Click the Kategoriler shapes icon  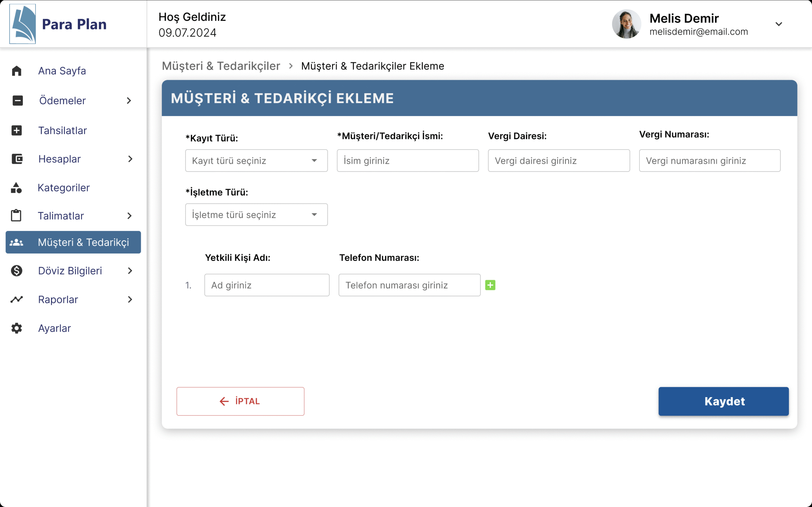(16, 188)
